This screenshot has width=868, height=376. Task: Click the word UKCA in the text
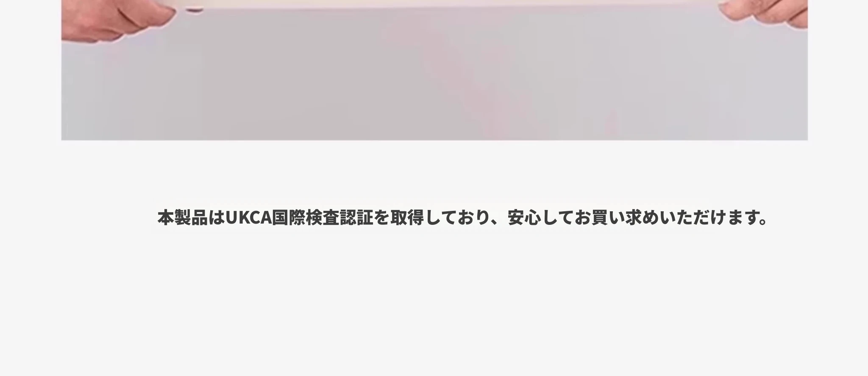click(248, 218)
